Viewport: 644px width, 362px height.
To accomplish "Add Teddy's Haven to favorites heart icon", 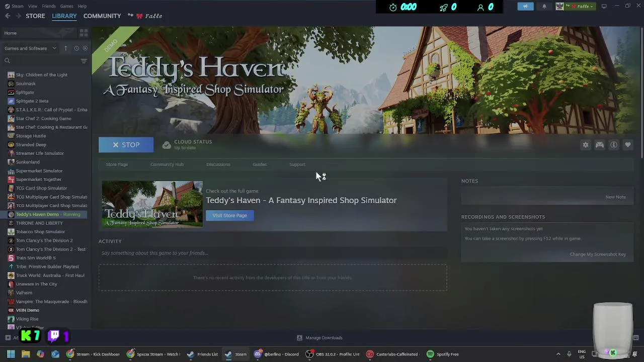I will pos(628,145).
